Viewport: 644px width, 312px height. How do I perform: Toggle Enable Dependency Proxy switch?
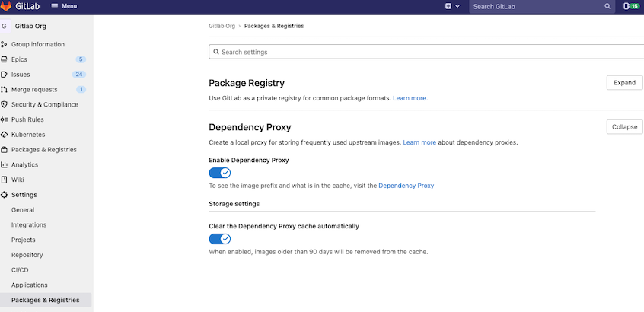(x=220, y=173)
